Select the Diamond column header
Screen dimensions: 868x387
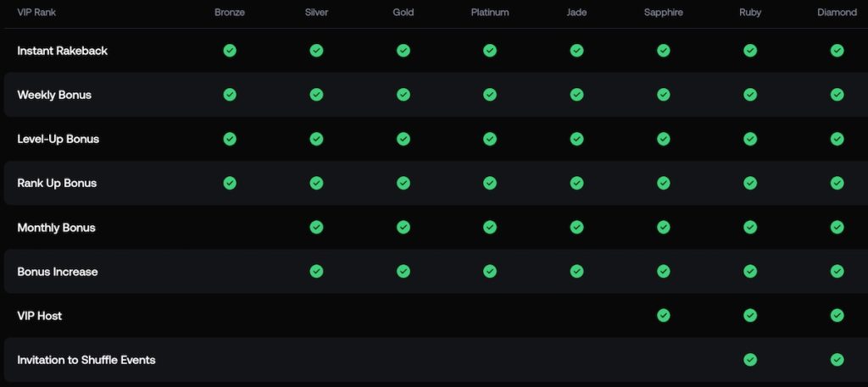pyautogui.click(x=837, y=13)
